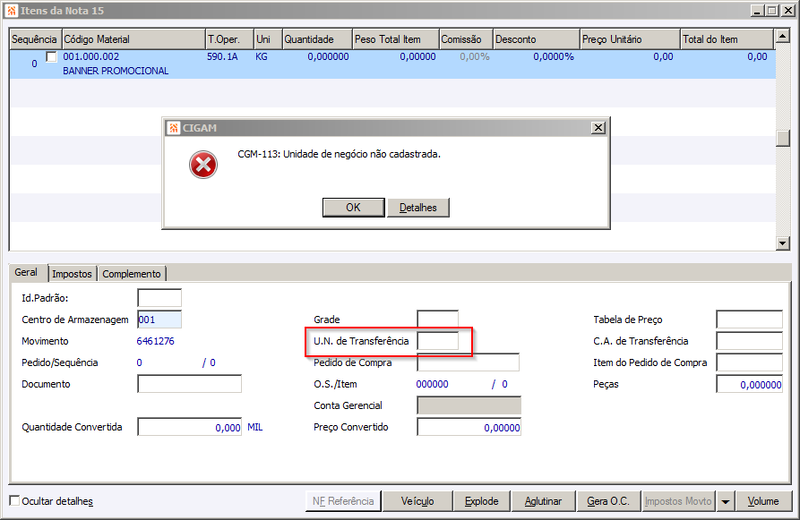800x520 pixels.
Task: Click the Id.Padrão input field
Action: [160, 298]
